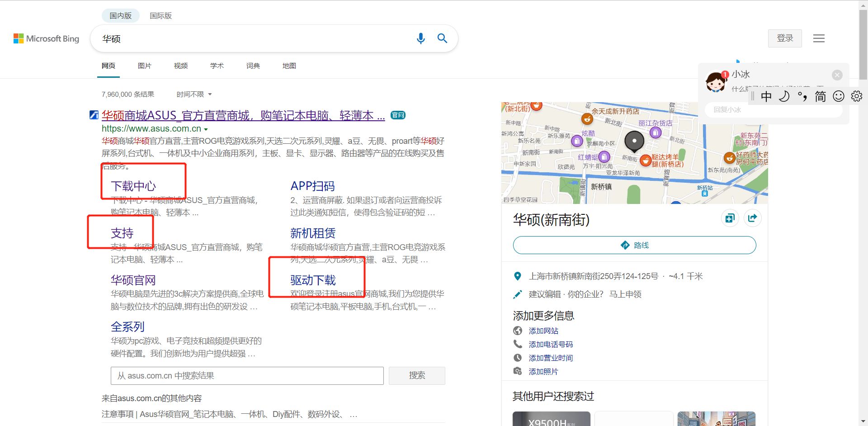
Task: Toggle dark mode with the moon icon
Action: [x=784, y=96]
